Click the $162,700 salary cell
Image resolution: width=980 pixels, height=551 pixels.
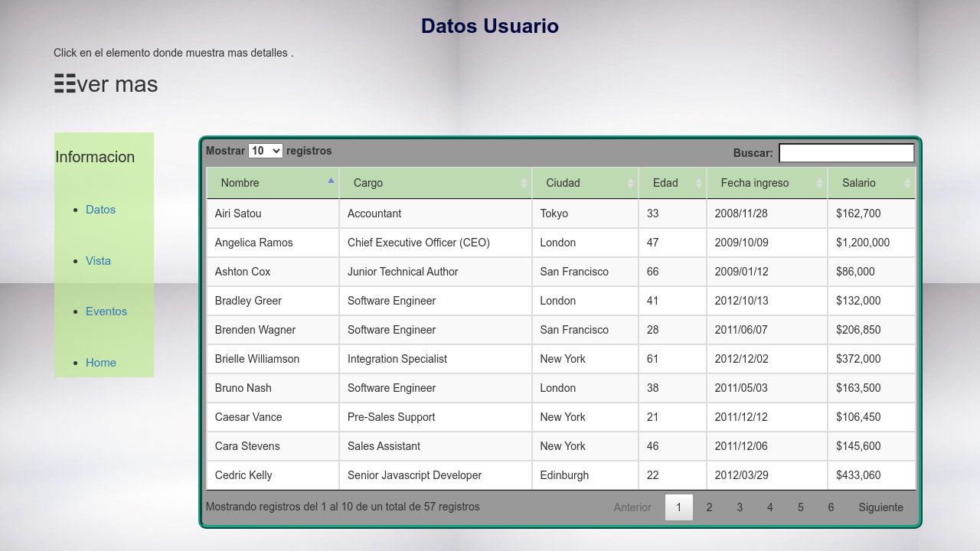[x=871, y=214]
